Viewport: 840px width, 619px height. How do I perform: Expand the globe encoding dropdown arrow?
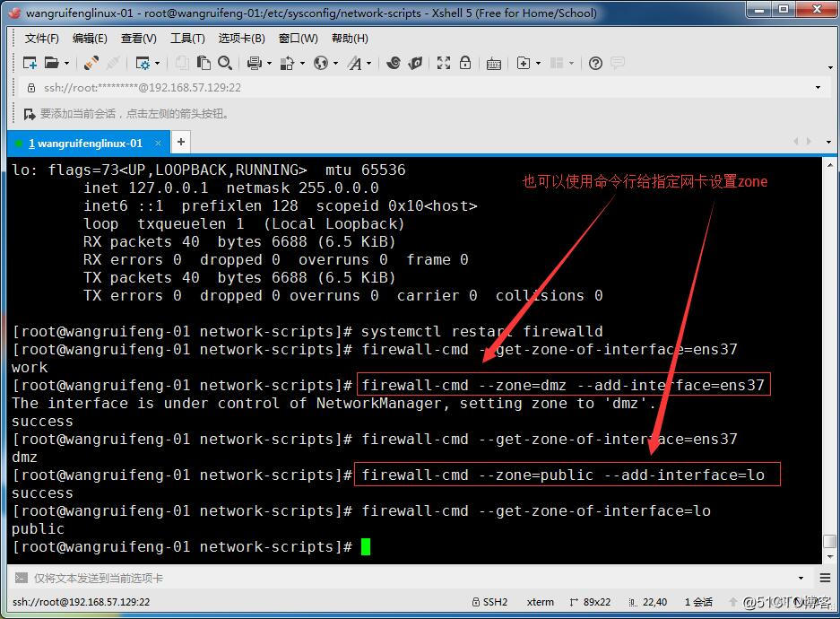(336, 64)
